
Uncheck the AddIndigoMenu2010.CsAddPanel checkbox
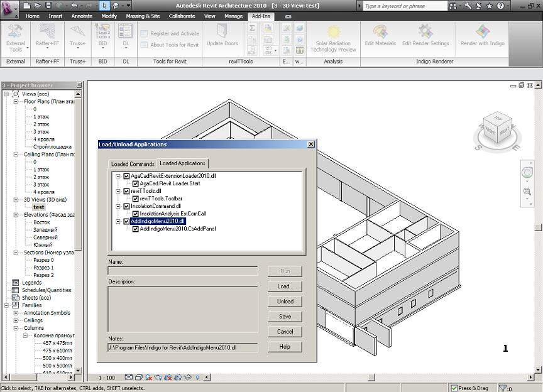click(135, 229)
